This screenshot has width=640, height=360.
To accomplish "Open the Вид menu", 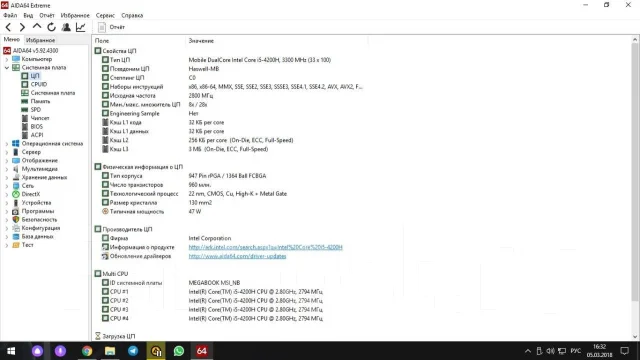I will tap(28, 16).
